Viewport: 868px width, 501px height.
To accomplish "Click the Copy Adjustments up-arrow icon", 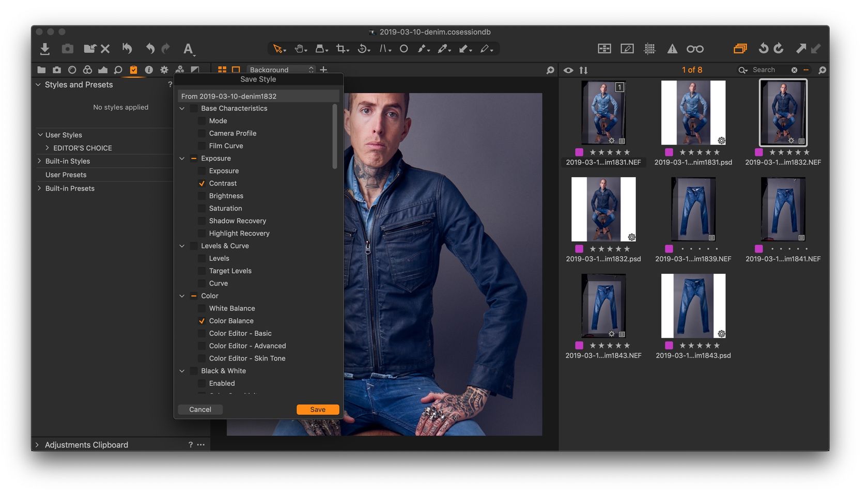I will click(801, 49).
